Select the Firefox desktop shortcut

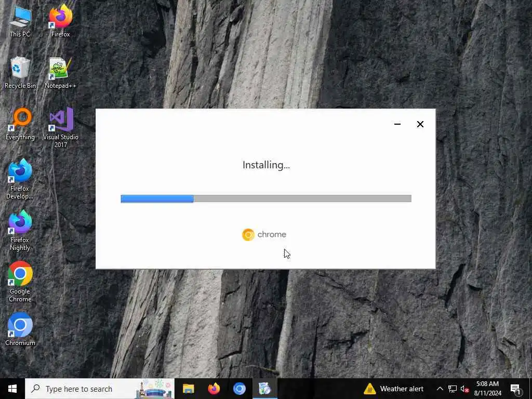[60, 21]
